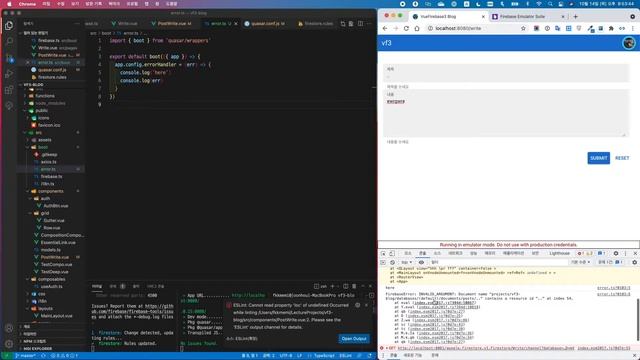Screen dimensions: 640x360
Task: Click Chrome's back navigation arrow
Action: point(385,29)
